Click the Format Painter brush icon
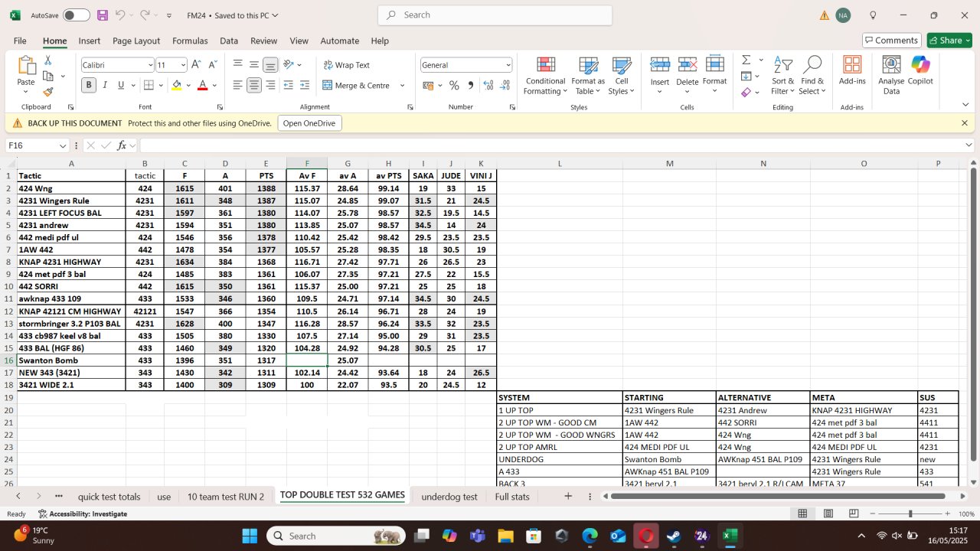 [x=48, y=92]
